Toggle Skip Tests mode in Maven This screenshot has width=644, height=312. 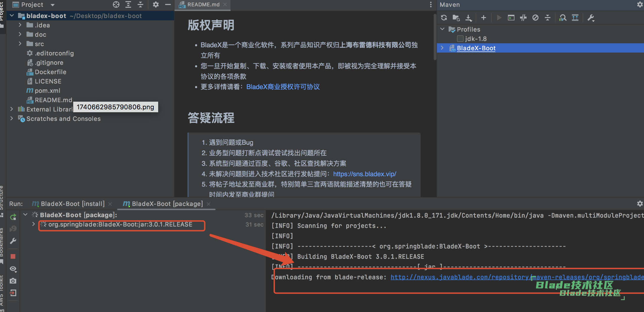535,18
